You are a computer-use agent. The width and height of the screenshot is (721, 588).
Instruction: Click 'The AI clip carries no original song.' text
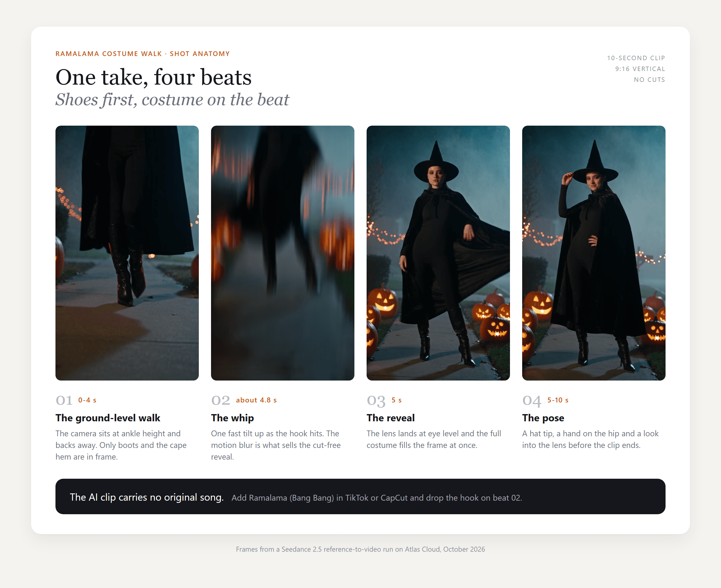click(x=147, y=497)
